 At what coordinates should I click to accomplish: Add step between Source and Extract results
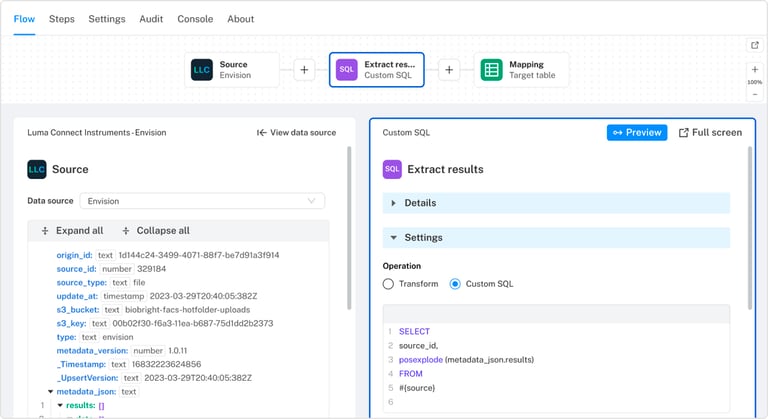click(305, 70)
